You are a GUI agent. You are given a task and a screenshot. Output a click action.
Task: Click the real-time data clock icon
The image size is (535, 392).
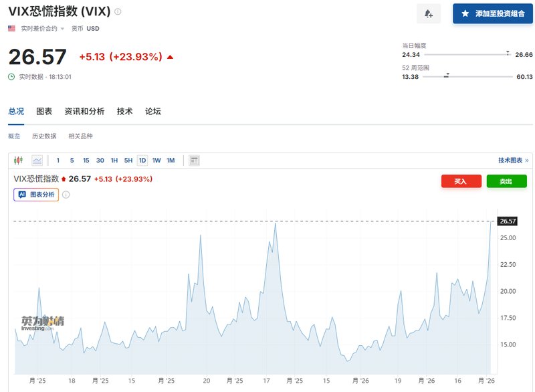[11, 77]
